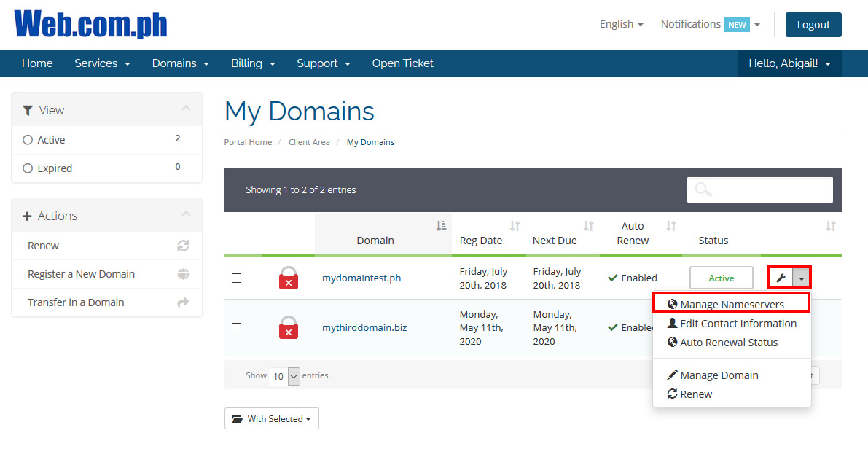Click the checkmark icon for mydomaintest.ph Auto Renew

coord(613,278)
